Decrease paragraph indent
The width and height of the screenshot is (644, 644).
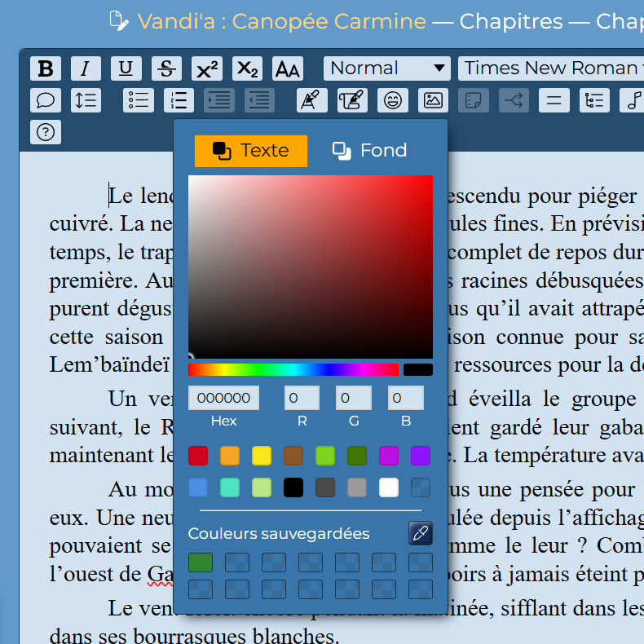pyautogui.click(x=259, y=100)
